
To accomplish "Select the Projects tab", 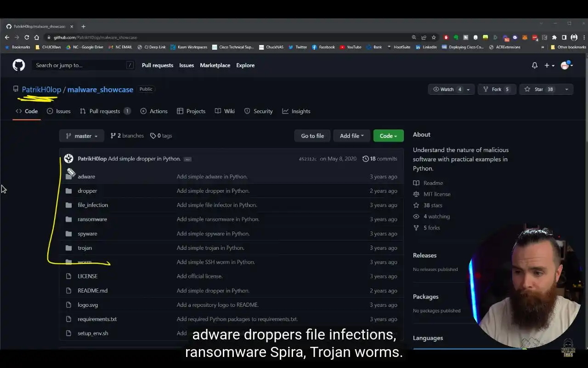I will [191, 111].
